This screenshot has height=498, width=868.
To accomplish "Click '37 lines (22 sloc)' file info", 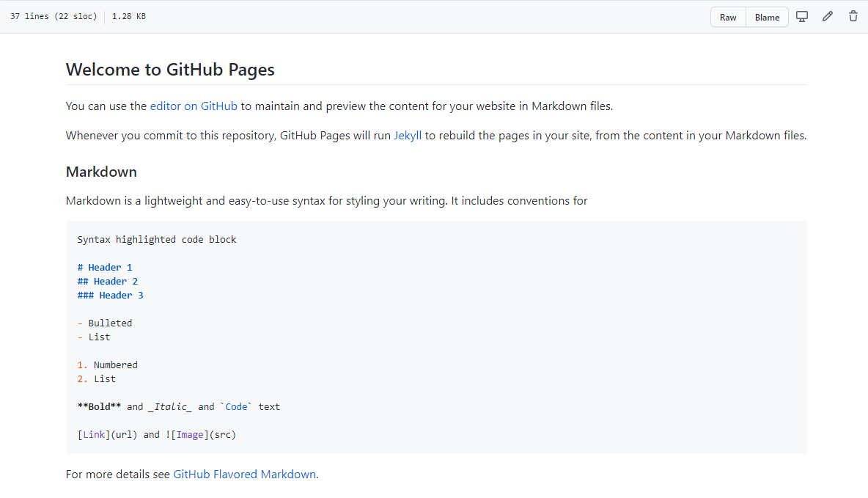I will pyautogui.click(x=54, y=17).
